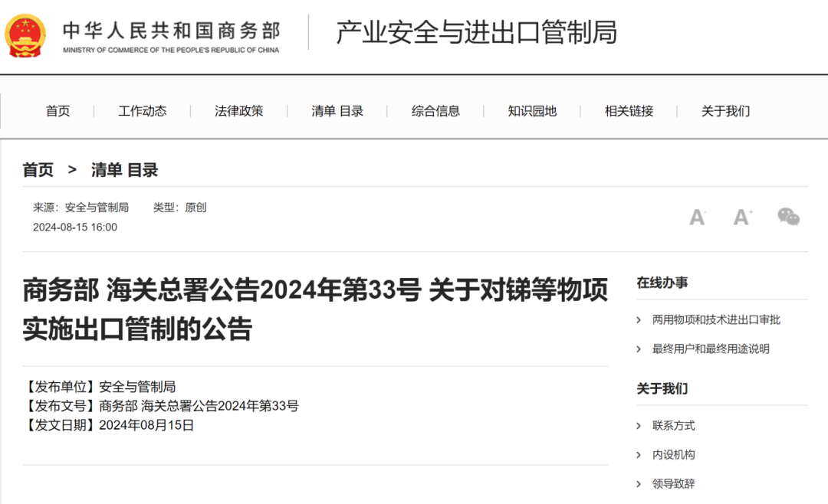The height and width of the screenshot is (504, 828).
Task: Click chevron beside 联系方式
Action: pos(639,426)
